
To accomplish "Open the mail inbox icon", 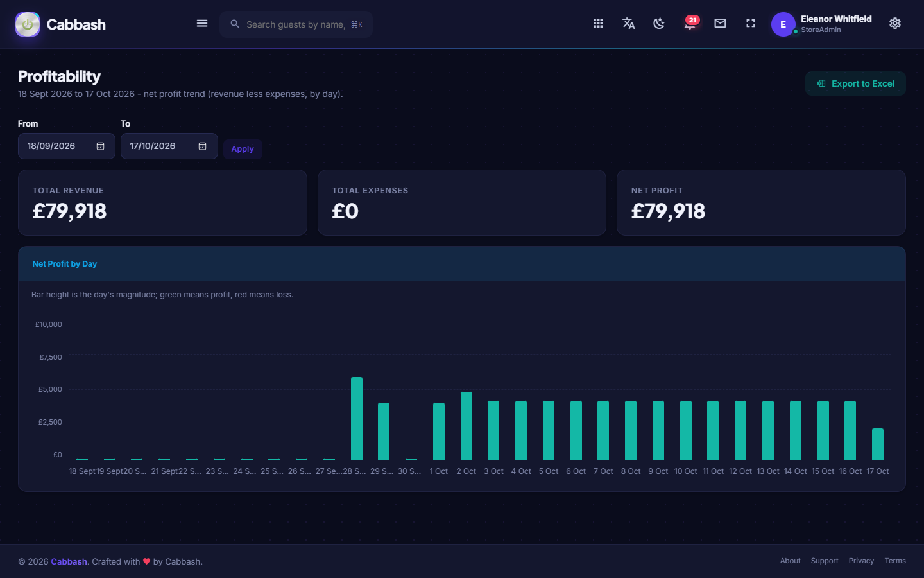I will [x=721, y=24].
